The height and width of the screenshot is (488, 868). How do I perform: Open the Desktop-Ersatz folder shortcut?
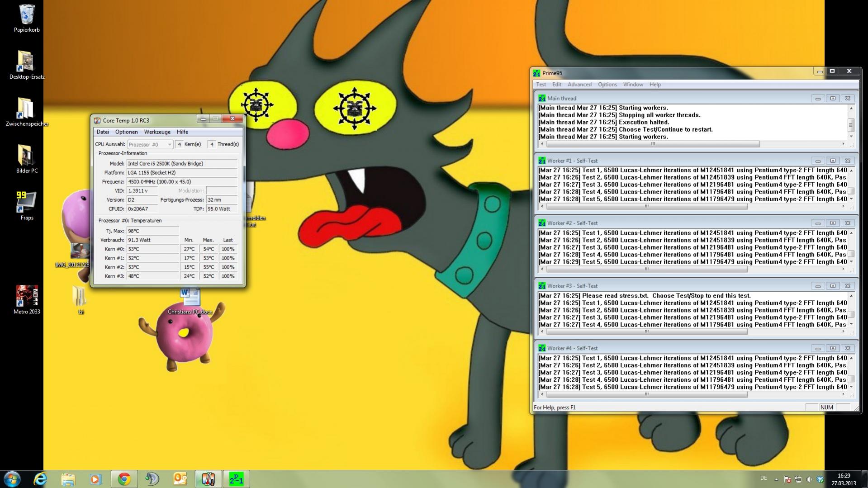pos(27,65)
